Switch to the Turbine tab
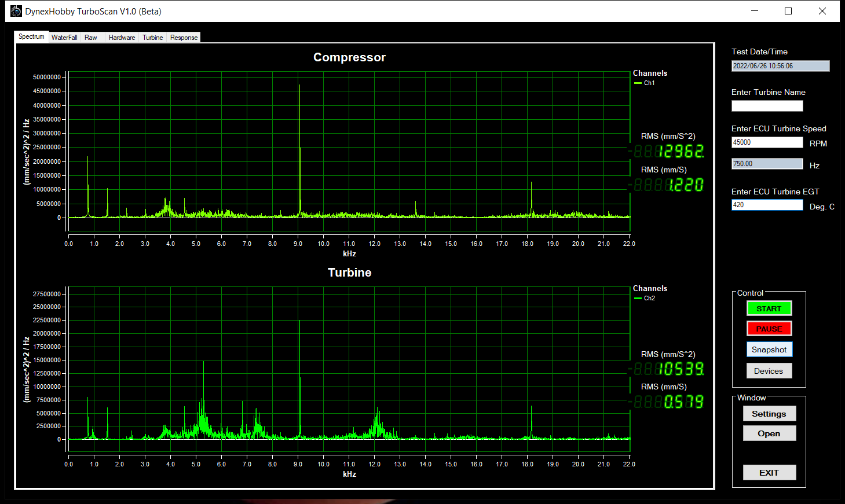Viewport: 845px width, 504px height. click(x=152, y=37)
